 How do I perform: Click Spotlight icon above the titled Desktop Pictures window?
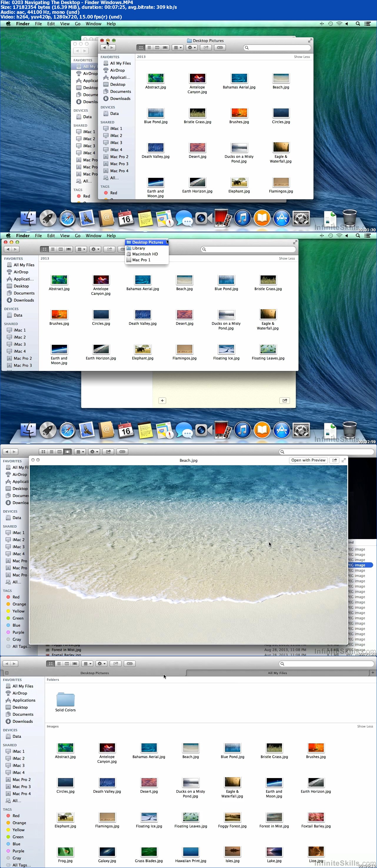[358, 24]
